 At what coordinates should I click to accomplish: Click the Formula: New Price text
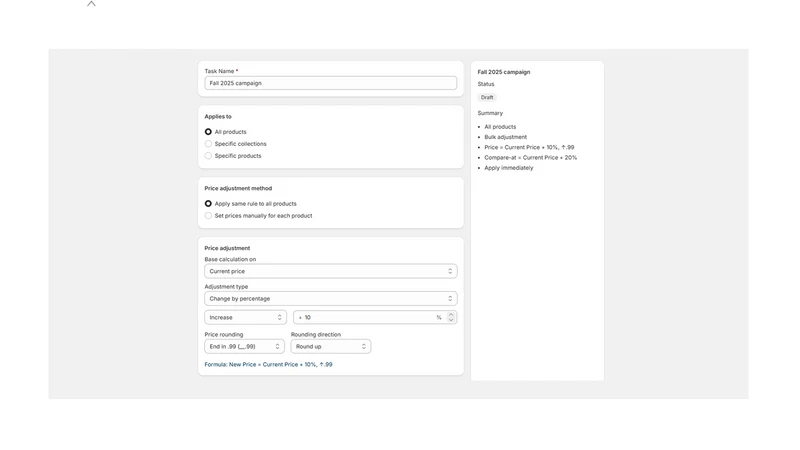pos(268,364)
